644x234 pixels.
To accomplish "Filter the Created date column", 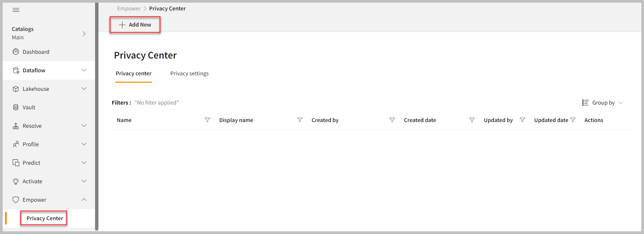I will click(x=472, y=120).
